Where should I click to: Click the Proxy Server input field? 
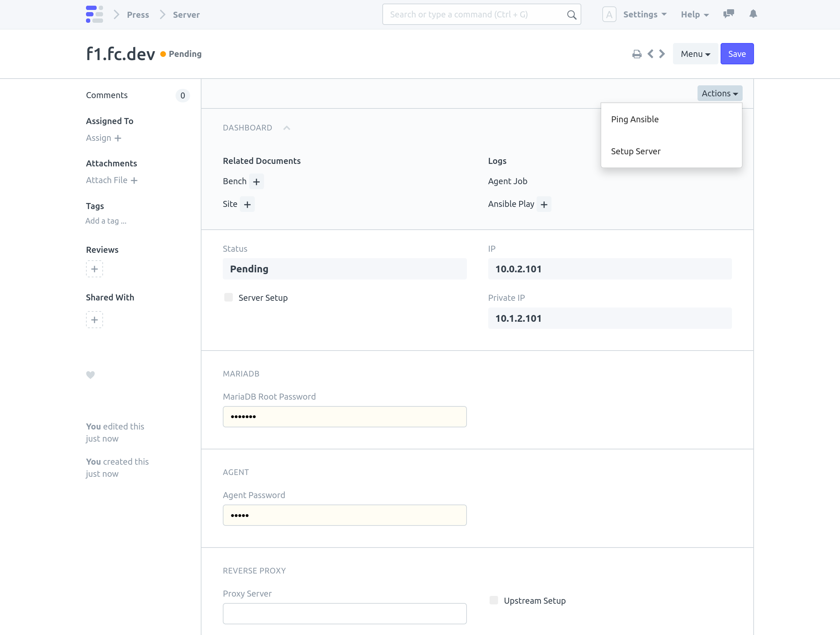coord(344,613)
